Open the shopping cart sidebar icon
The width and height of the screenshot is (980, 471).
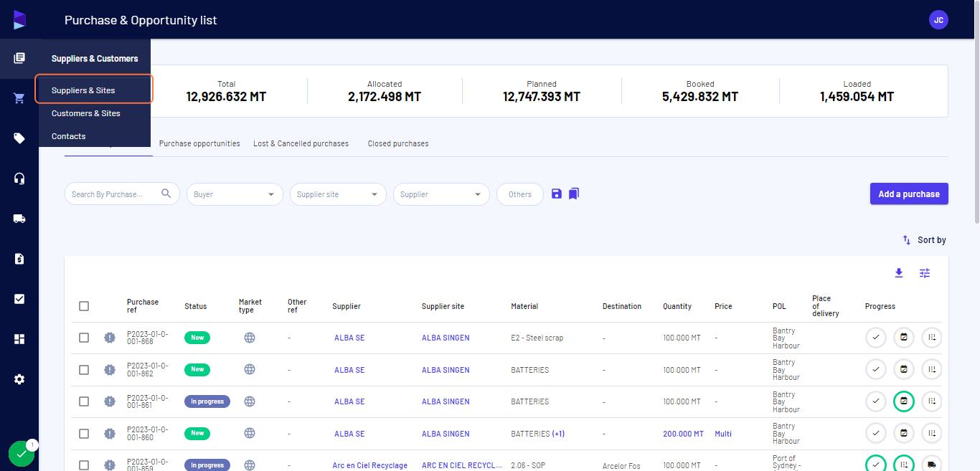click(x=19, y=98)
